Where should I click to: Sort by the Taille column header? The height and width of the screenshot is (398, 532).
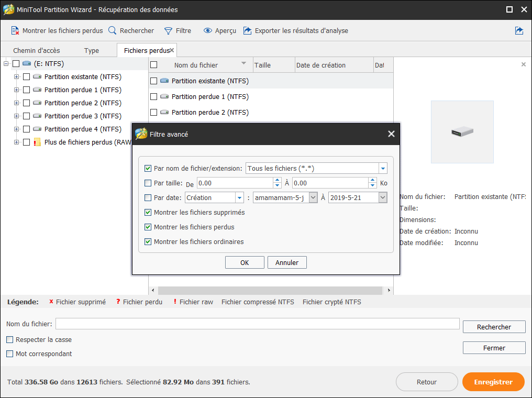[x=274, y=65]
